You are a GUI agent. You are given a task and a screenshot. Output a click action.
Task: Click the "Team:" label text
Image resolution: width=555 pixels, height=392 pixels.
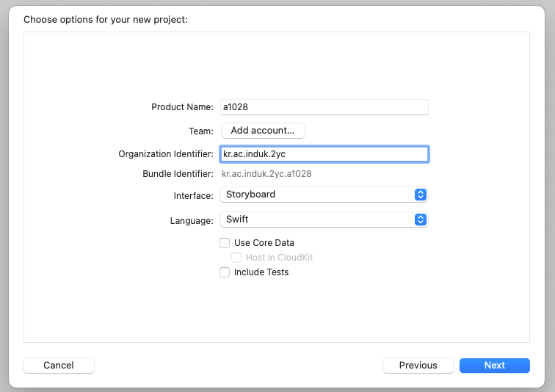(200, 131)
